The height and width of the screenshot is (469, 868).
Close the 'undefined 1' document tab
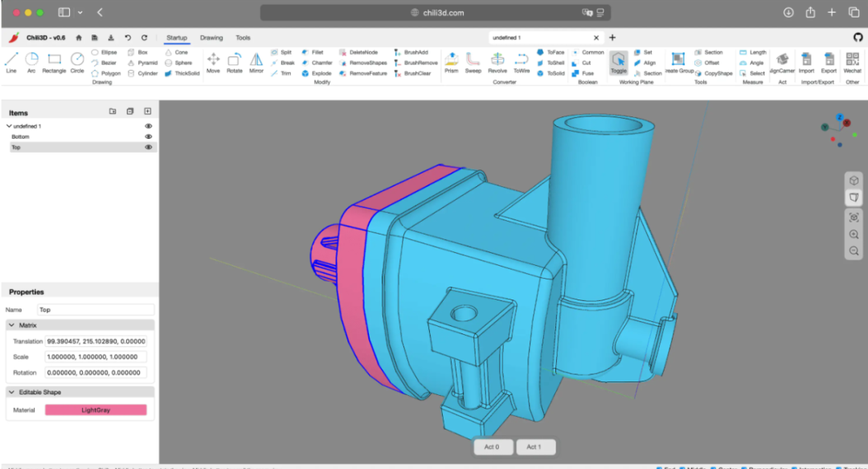tap(596, 38)
